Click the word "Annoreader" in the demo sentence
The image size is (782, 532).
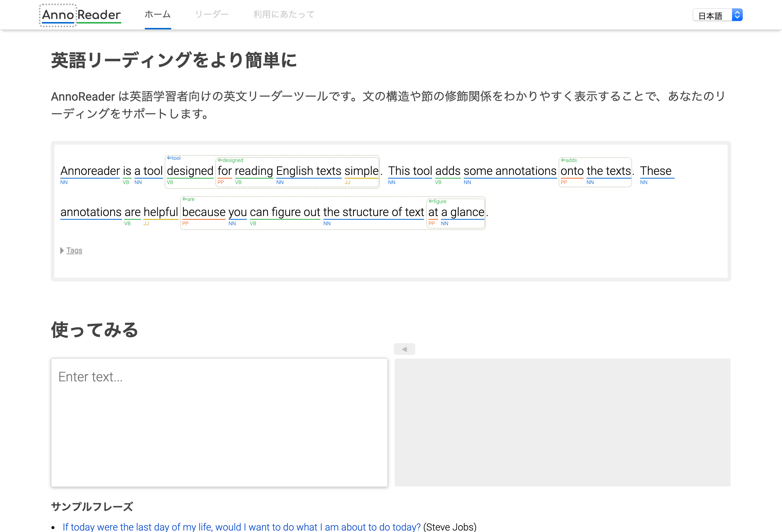coord(90,171)
